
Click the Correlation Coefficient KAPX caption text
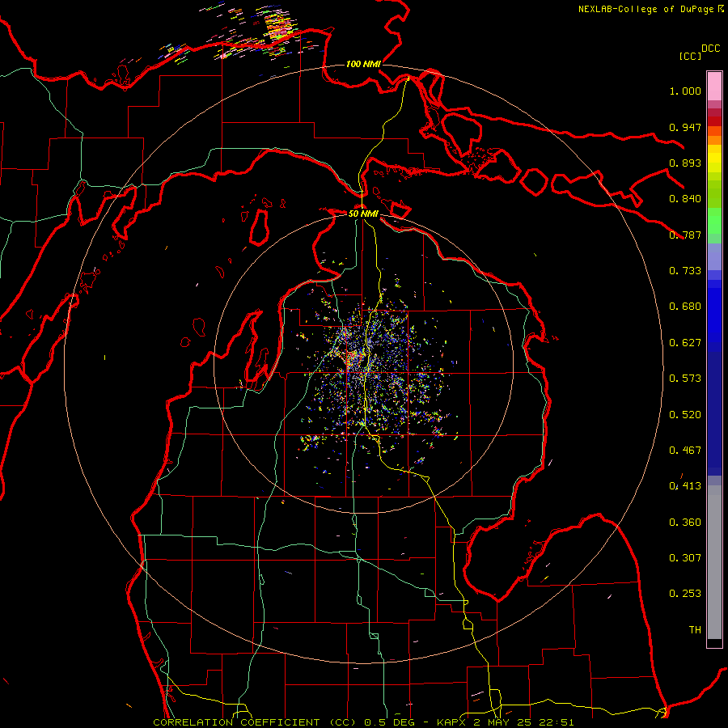pos(363,722)
